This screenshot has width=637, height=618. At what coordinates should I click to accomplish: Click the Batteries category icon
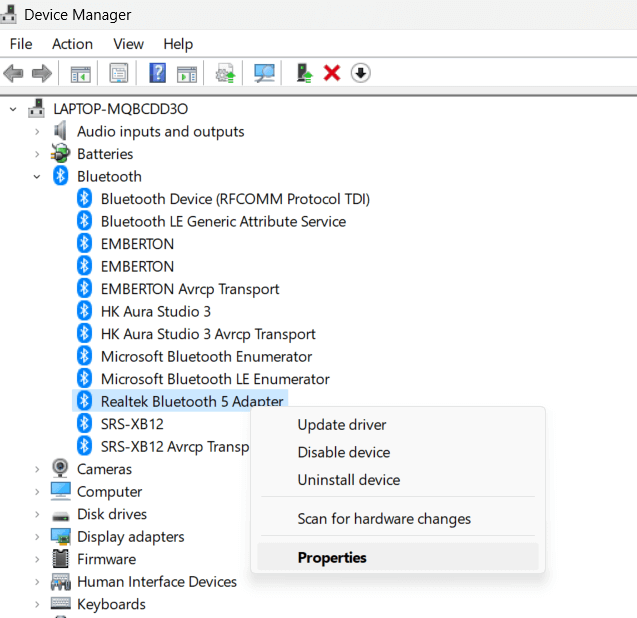coord(61,154)
